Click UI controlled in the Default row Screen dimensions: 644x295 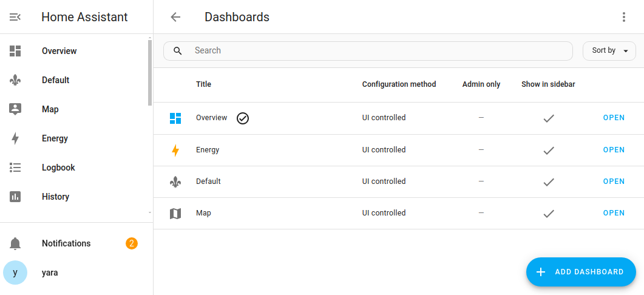click(x=384, y=181)
